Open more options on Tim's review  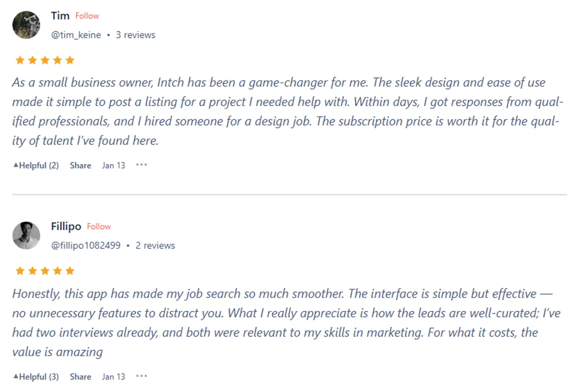pos(142,165)
